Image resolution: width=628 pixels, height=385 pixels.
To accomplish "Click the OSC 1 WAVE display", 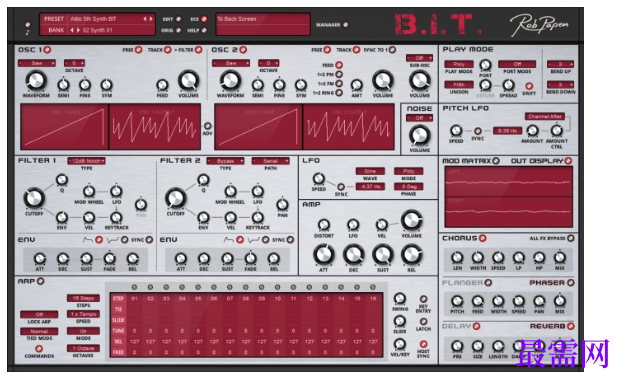I will pyautogui.click(x=64, y=127).
